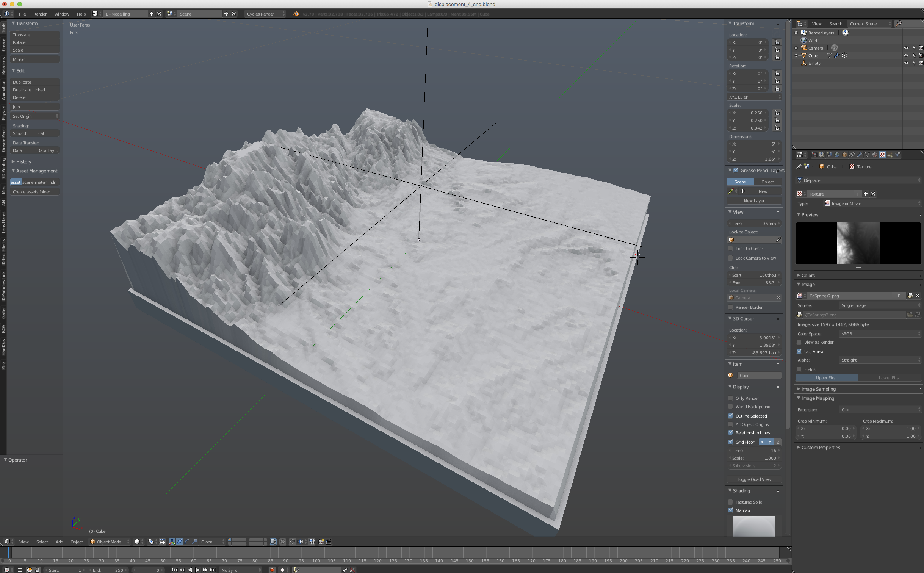Expand the History panel
924x573 pixels.
point(23,162)
